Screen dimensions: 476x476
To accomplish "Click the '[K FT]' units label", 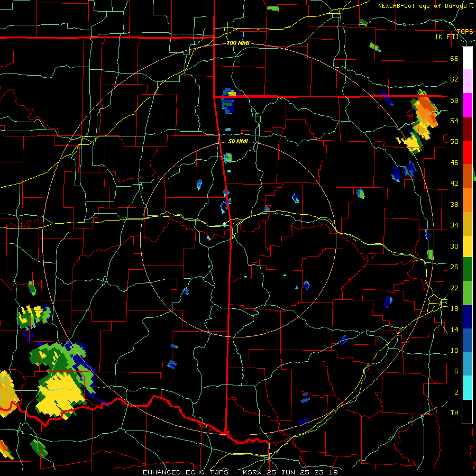I will (447, 37).
